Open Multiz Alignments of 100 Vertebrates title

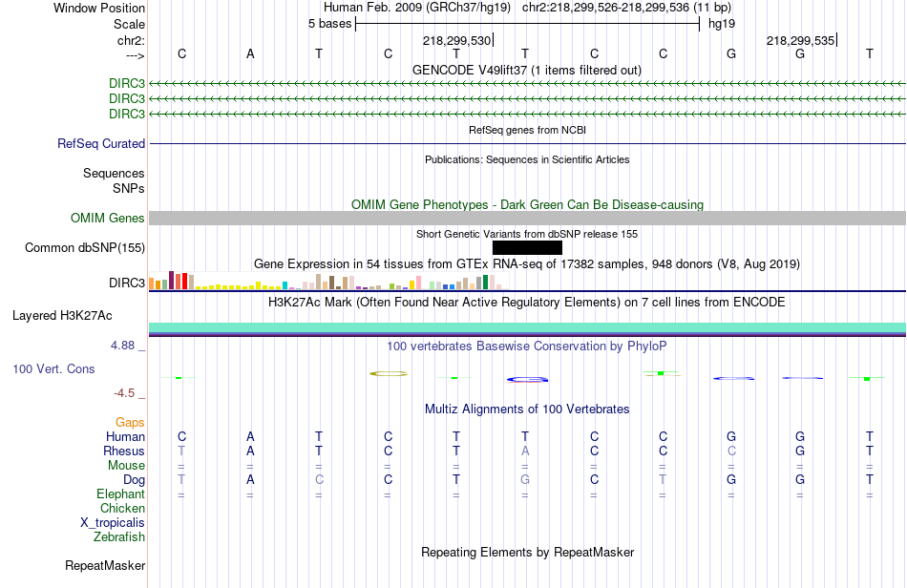tap(527, 409)
